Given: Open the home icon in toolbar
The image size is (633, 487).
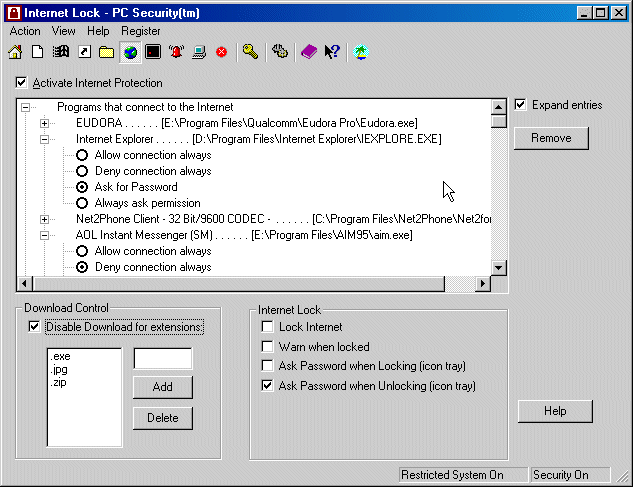Looking at the screenshot, I should point(15,52).
